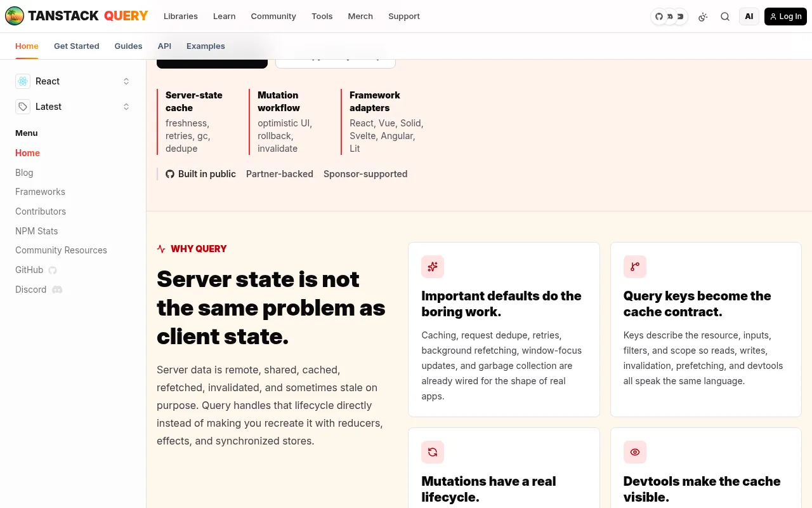This screenshot has height=508, width=812.
Task: Expand the React framework selector chevrons
Action: pyautogui.click(x=126, y=81)
